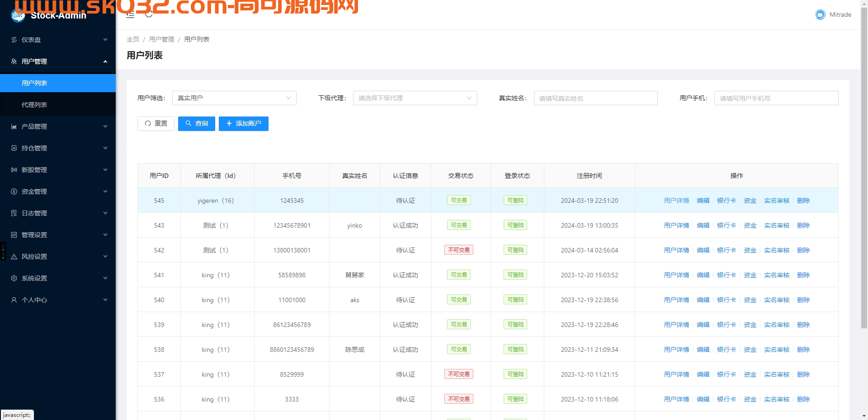This screenshot has width=868, height=420.
Task: Click 认证成功 for user 541
Action: (406, 275)
